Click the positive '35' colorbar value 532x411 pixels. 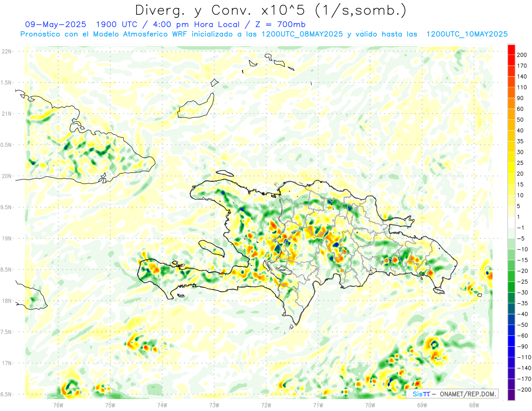(520, 141)
